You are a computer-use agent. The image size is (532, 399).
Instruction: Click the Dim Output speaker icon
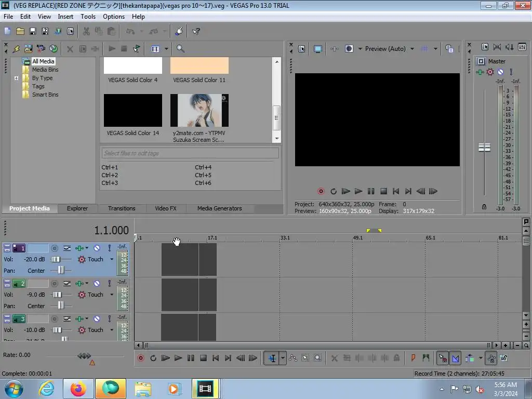point(509,47)
